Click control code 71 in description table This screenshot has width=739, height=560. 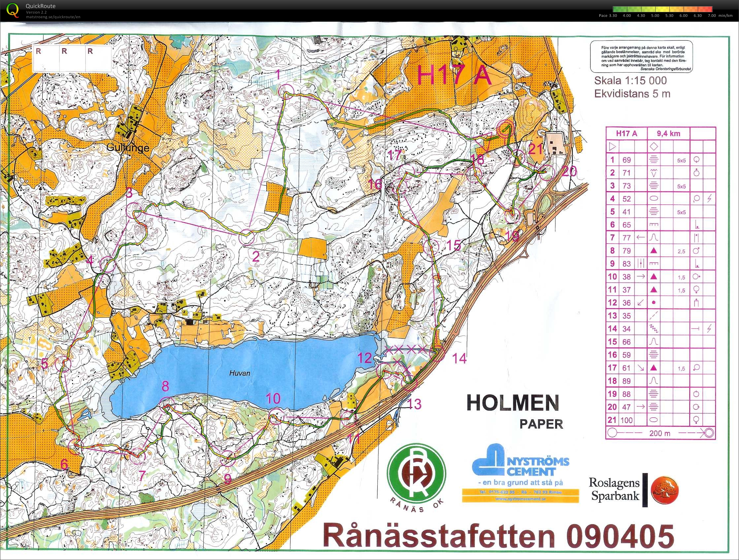tap(626, 173)
